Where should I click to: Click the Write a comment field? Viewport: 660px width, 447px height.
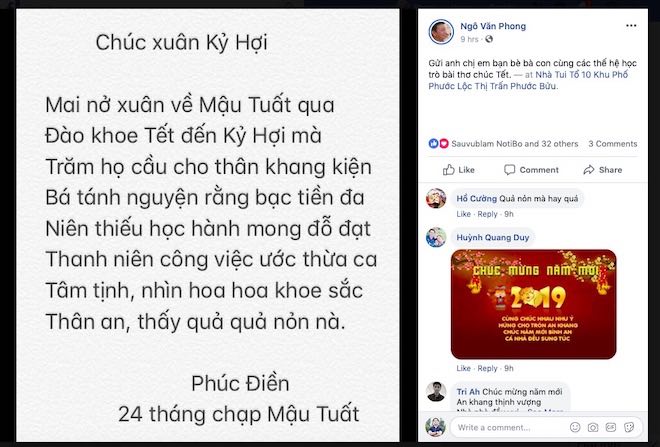pyautogui.click(x=509, y=427)
